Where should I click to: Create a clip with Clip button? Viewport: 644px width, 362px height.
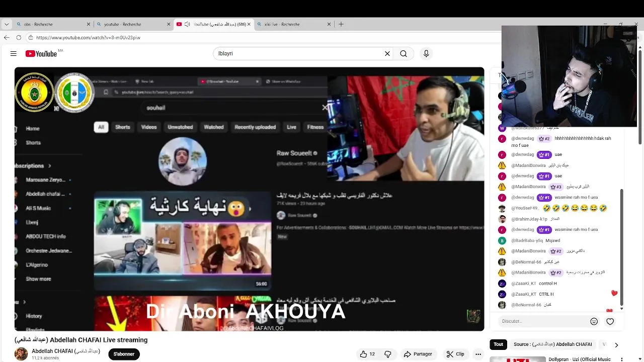point(455,354)
